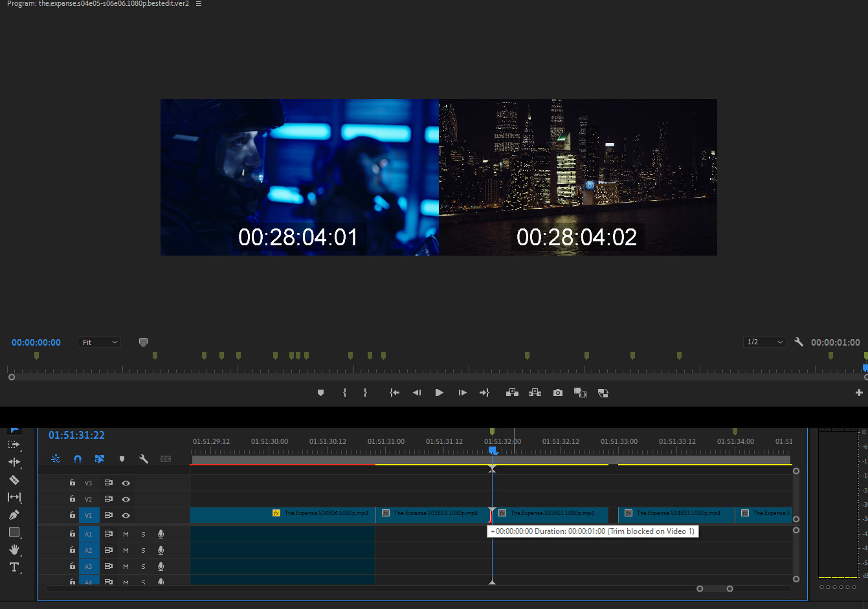
Task: Select the Pen tool
Action: coord(14,515)
